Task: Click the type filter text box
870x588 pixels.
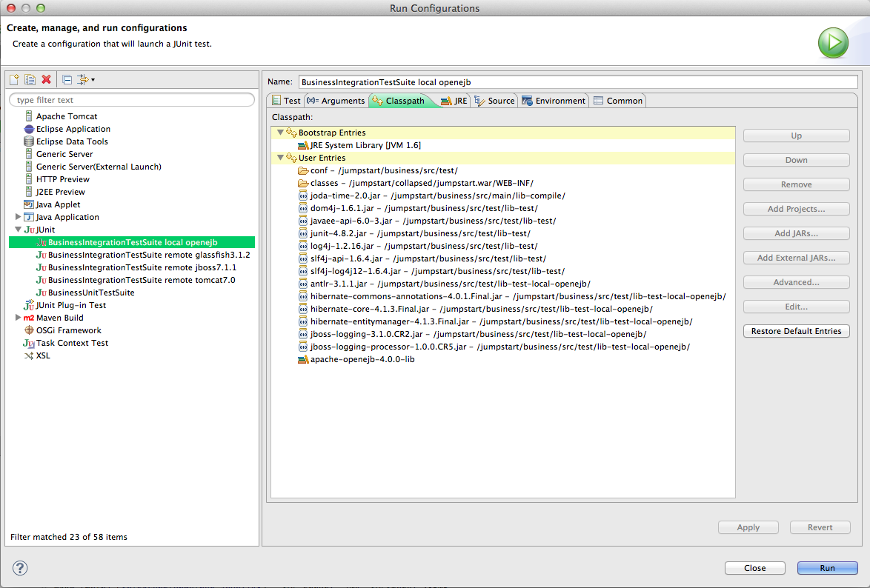Action: click(132, 100)
